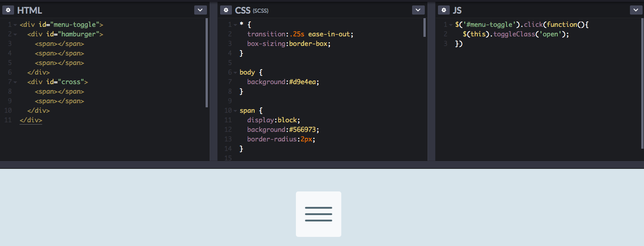Image resolution: width=644 pixels, height=246 pixels.
Task: Open HTML panel settings gear
Action: (8, 10)
